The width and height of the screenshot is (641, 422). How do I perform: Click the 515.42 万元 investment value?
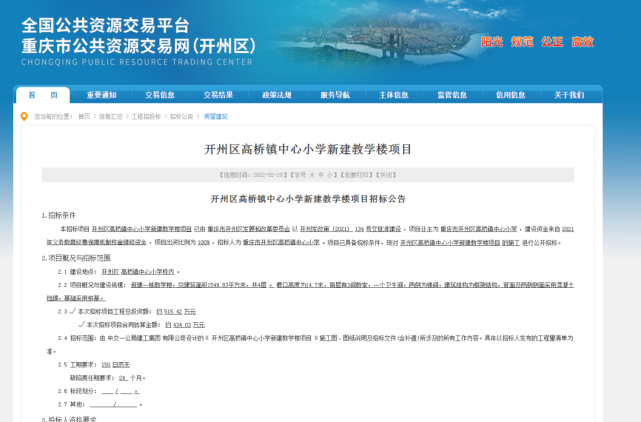180,312
